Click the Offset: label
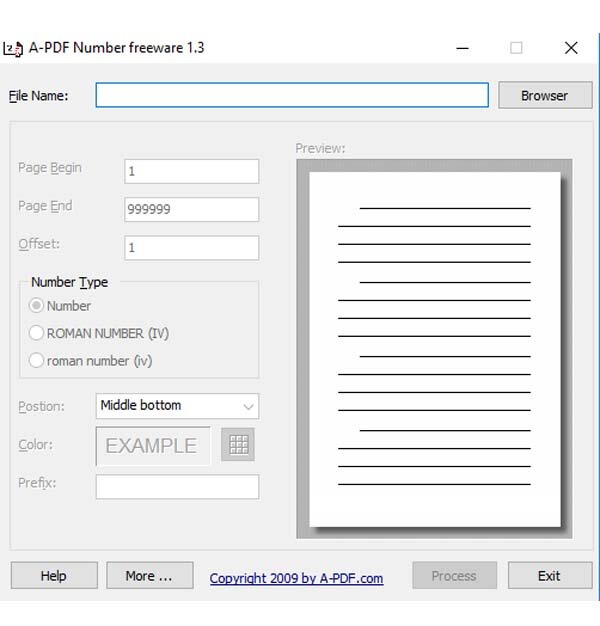 pyautogui.click(x=39, y=244)
